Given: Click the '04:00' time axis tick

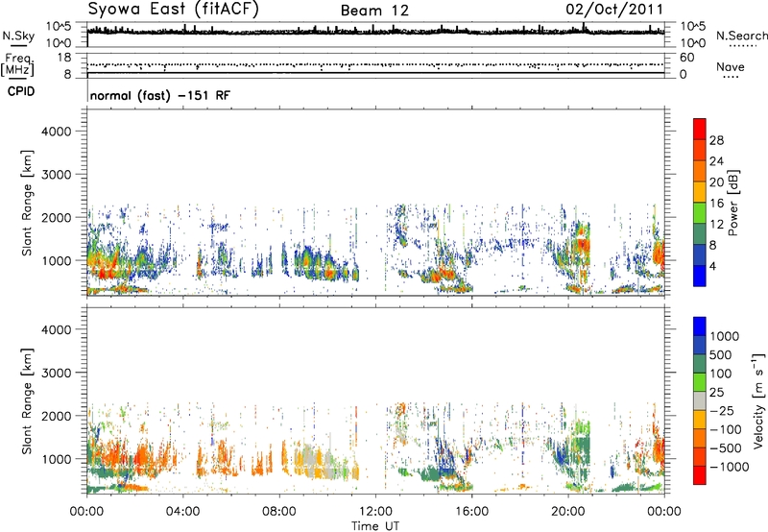Looking at the screenshot, I should [182, 512].
